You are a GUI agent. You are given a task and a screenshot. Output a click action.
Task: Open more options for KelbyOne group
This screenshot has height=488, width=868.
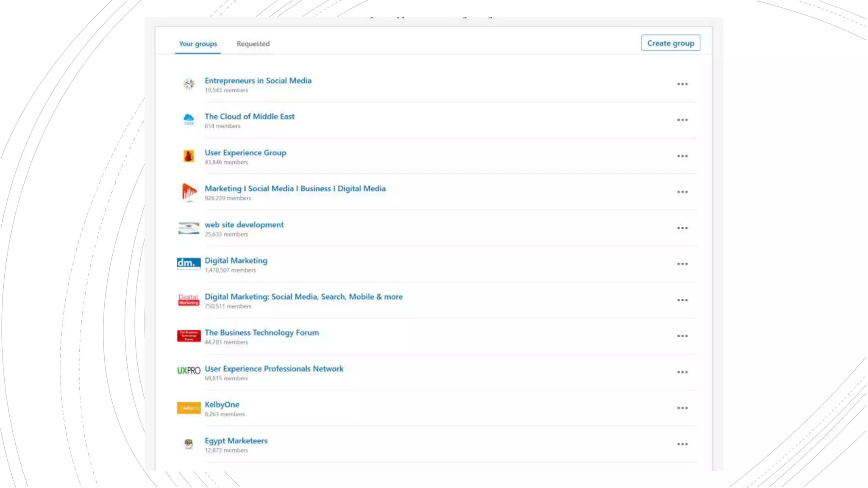click(682, 408)
